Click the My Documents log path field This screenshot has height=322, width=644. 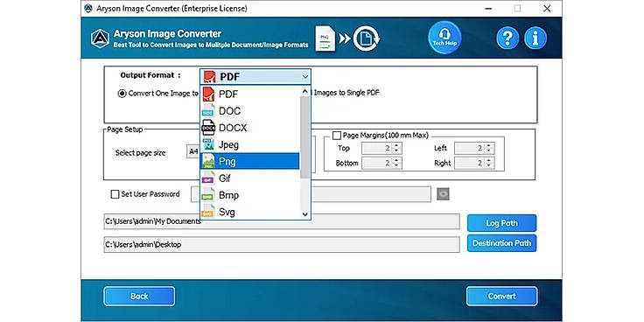tap(282, 221)
